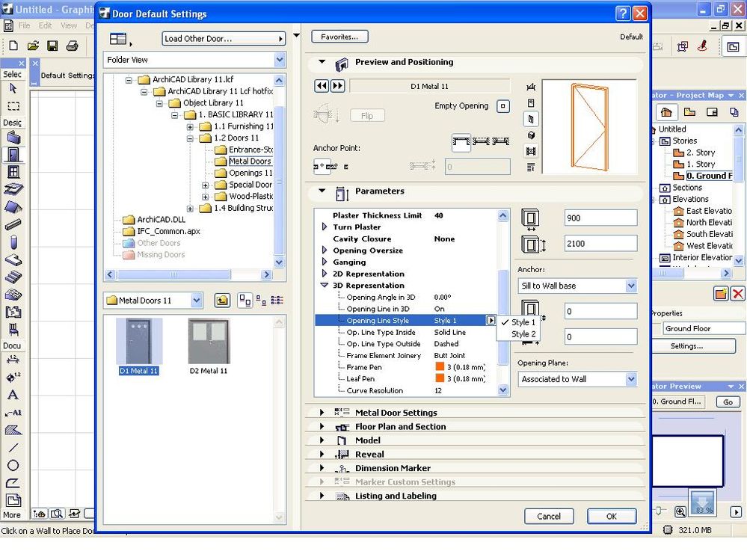Viewport: 747px width, 560px height.
Task: Expand the Reveal panel
Action: click(x=322, y=454)
